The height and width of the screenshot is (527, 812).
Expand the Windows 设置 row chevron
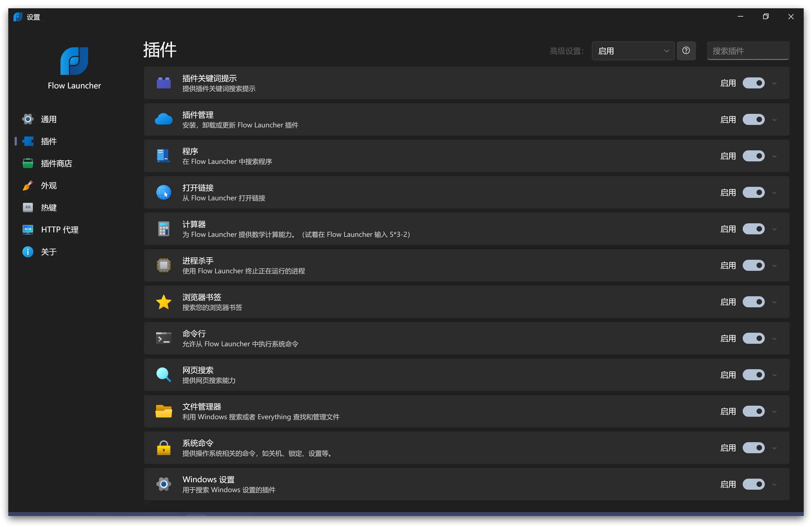coord(774,484)
